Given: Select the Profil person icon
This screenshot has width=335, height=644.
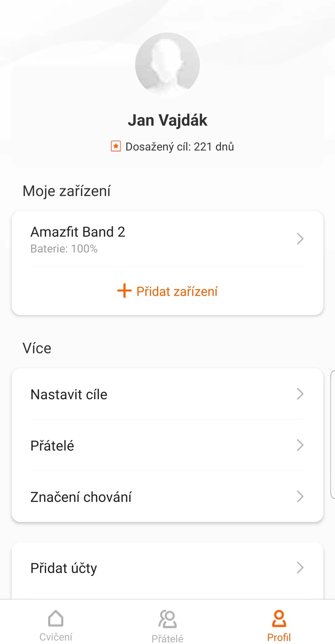Looking at the screenshot, I should (279, 619).
